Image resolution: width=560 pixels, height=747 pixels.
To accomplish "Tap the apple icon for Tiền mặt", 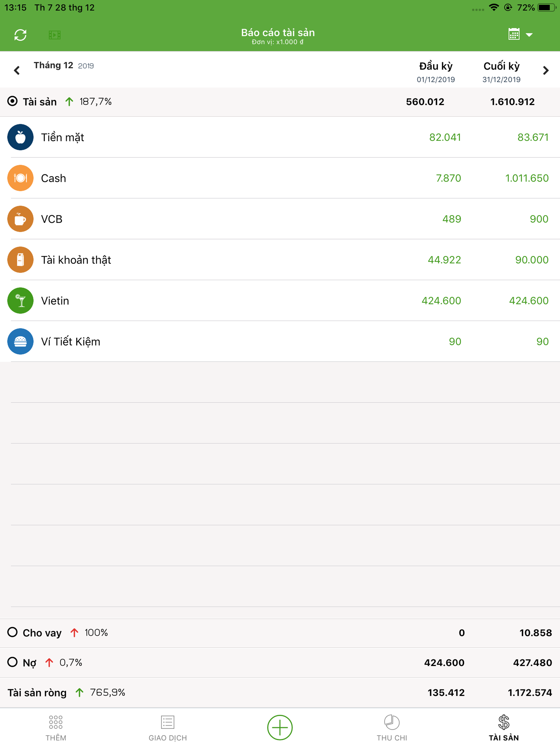I will click(x=20, y=138).
